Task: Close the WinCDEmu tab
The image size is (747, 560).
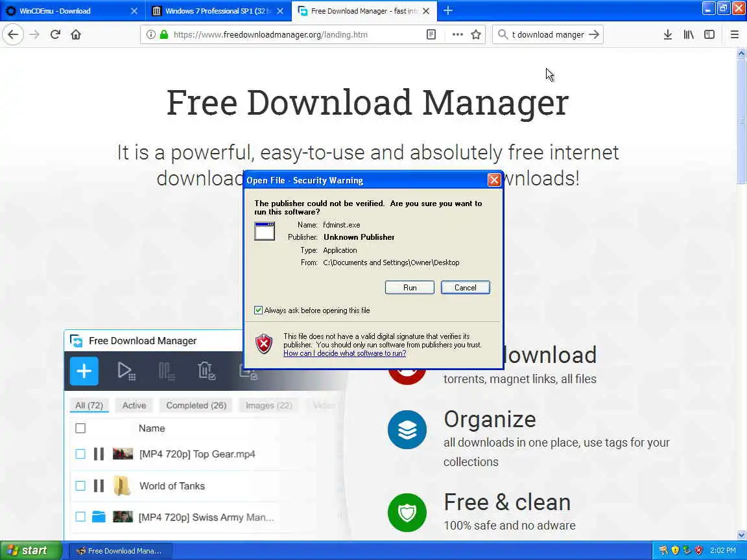Action: coord(134,10)
